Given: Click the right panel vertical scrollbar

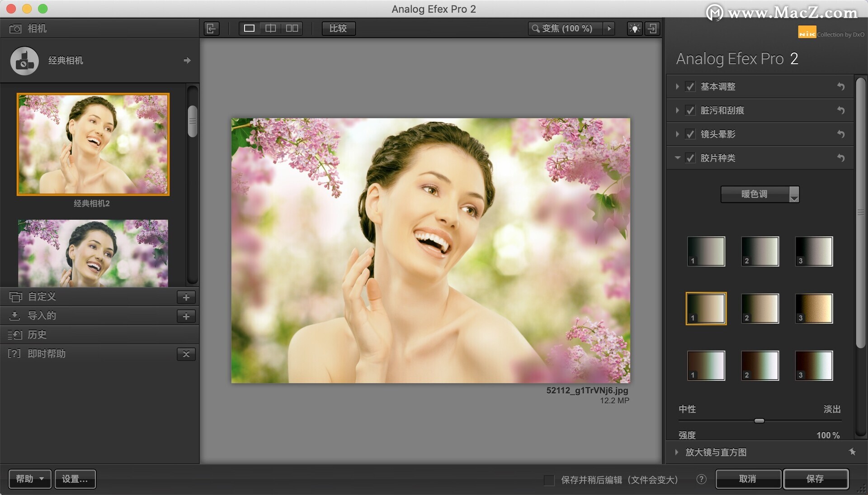Looking at the screenshot, I should 861,213.
